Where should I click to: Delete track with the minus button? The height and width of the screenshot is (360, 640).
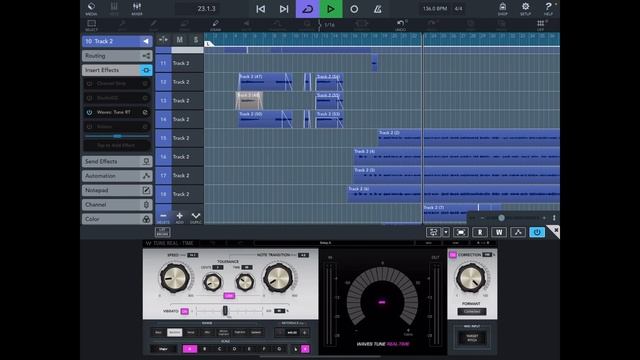tap(163, 217)
